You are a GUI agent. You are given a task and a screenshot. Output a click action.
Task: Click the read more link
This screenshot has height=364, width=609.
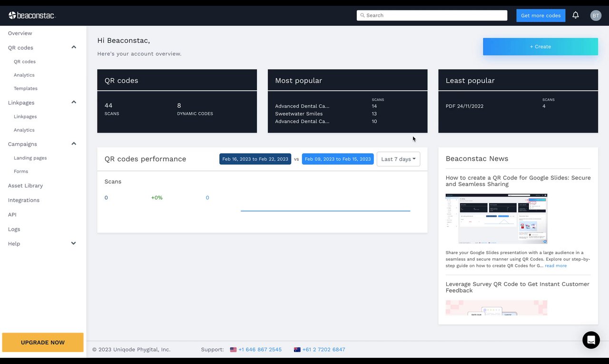click(x=556, y=266)
